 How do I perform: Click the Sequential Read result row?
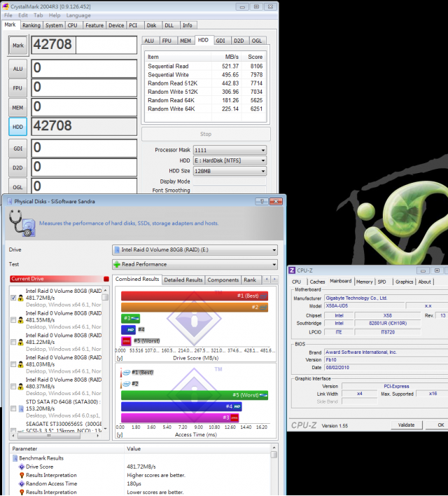205,66
